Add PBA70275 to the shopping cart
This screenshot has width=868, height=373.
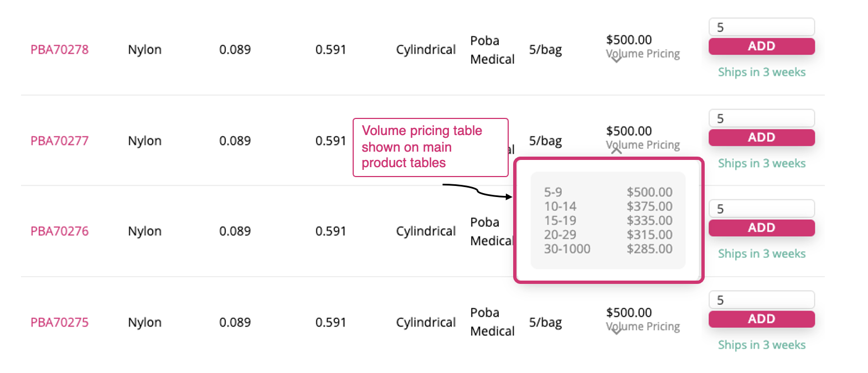pos(761,319)
